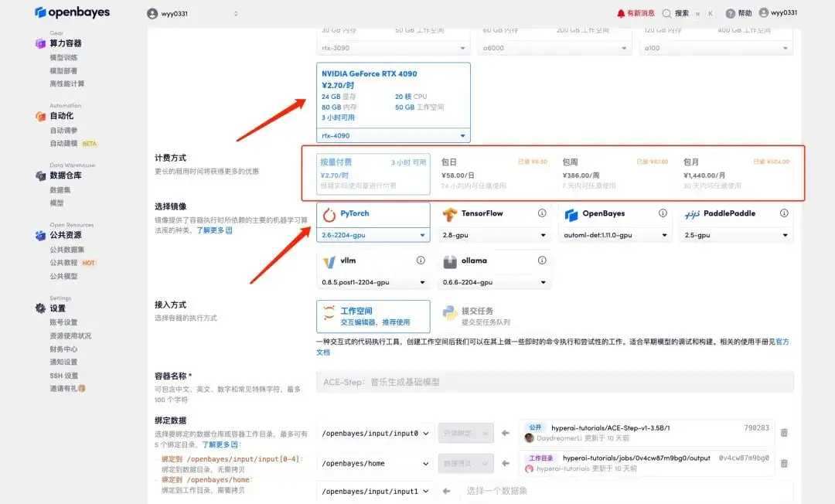Show info for the TensorFlow image
The height and width of the screenshot is (504, 835).
point(541,213)
